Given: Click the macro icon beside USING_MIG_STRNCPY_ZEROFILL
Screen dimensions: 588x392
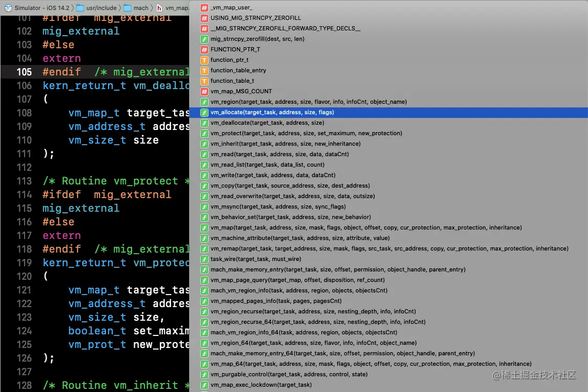Looking at the screenshot, I should tap(204, 18).
